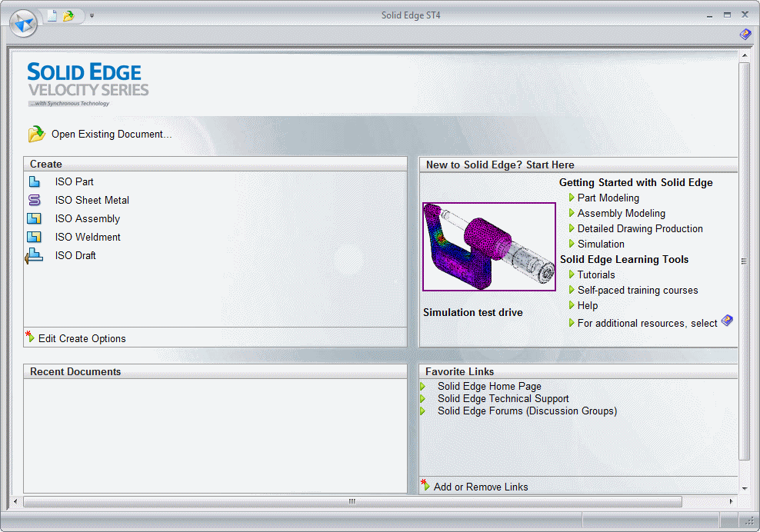Click the ISO Sheet Metal template icon
The height and width of the screenshot is (532, 760).
pyautogui.click(x=35, y=200)
